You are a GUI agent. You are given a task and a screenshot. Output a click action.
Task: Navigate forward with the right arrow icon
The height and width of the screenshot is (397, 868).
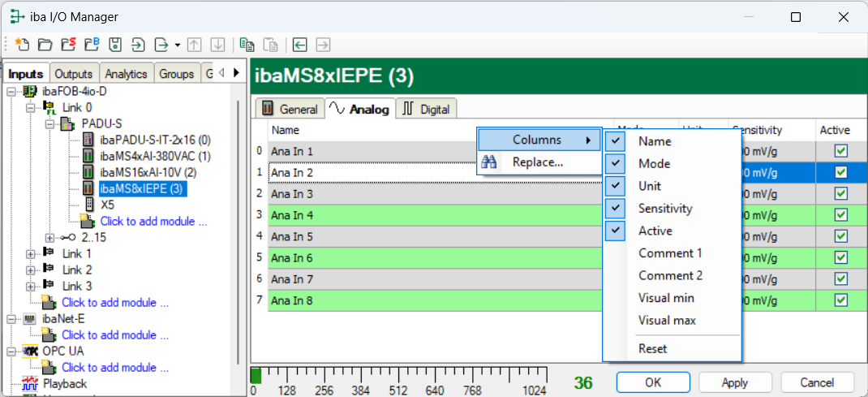coord(324,45)
